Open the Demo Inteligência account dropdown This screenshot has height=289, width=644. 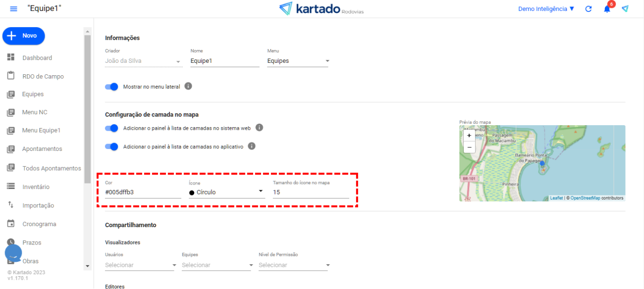(x=546, y=9)
